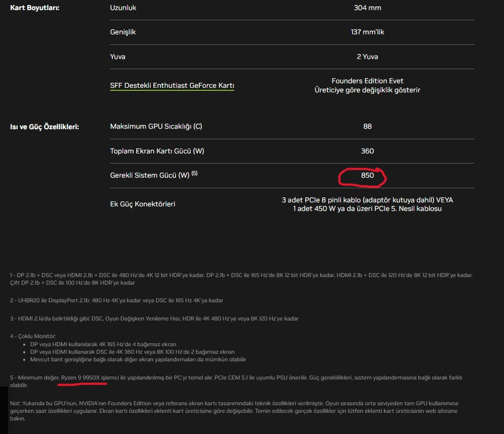Click the Genişlik row label
This screenshot has width=504, height=434.
point(123,32)
